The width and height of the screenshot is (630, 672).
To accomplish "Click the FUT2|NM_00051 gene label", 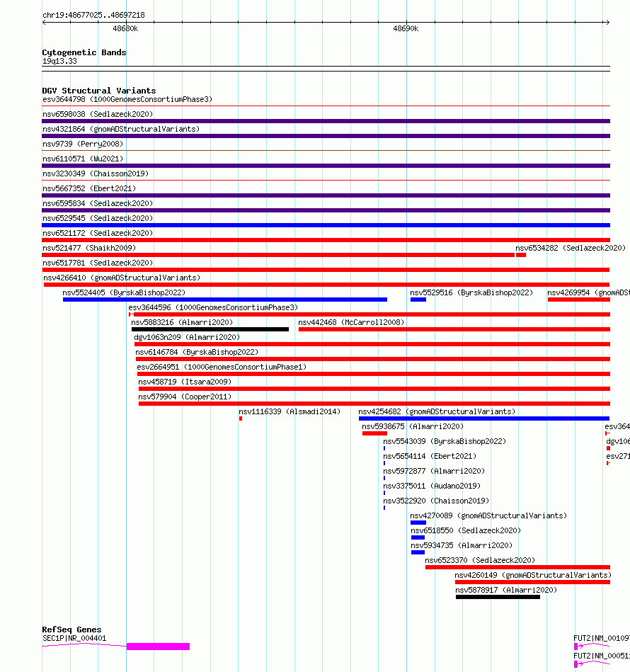I will coord(601,656).
